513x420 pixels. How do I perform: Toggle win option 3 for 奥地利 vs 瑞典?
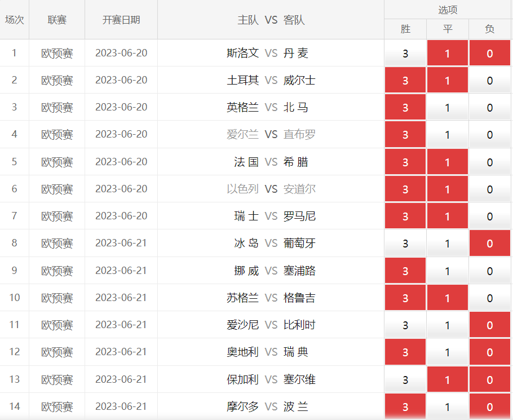pos(405,352)
